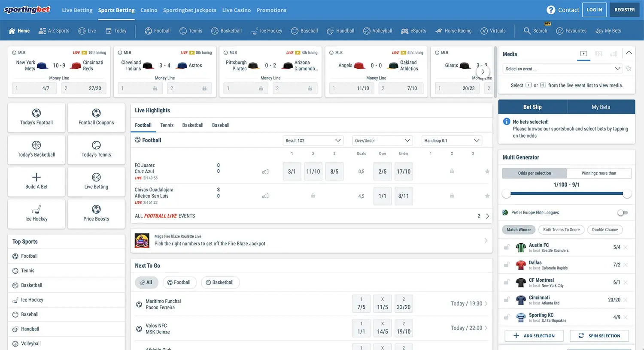Open the Select an event dropdown
Screen dimensions: 644x350
562,69
